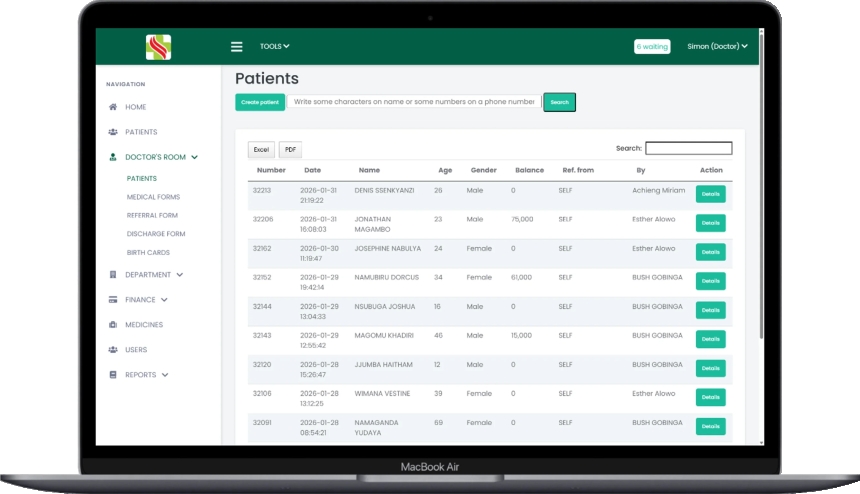The height and width of the screenshot is (494, 860).
Task: Click patient number 32213 cell
Action: 262,190
